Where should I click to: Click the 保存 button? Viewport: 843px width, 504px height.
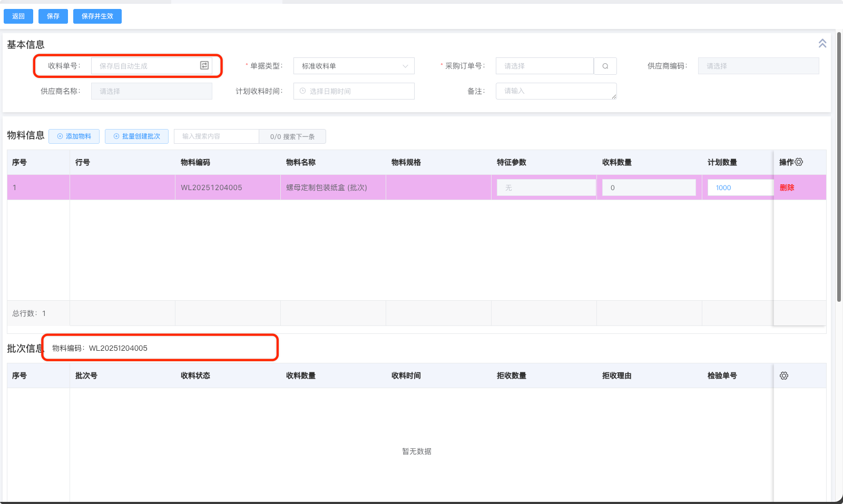53,16
